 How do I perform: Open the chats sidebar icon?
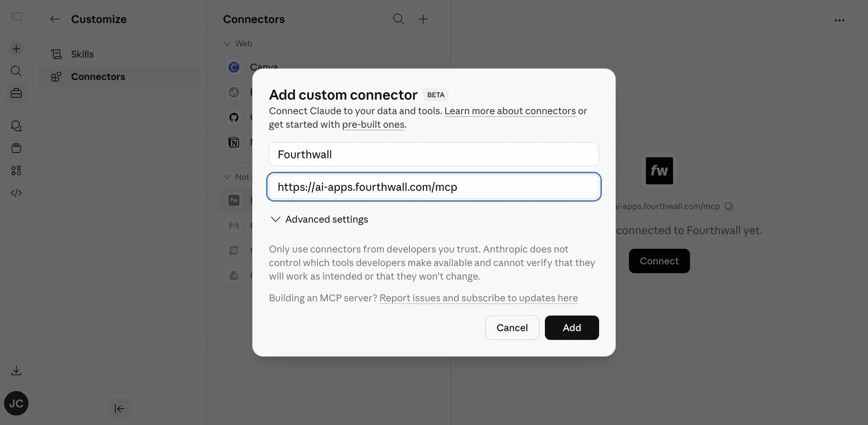(x=16, y=126)
